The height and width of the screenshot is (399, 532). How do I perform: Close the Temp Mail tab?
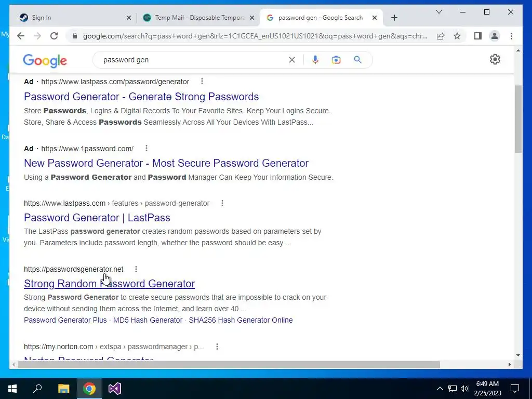click(252, 18)
